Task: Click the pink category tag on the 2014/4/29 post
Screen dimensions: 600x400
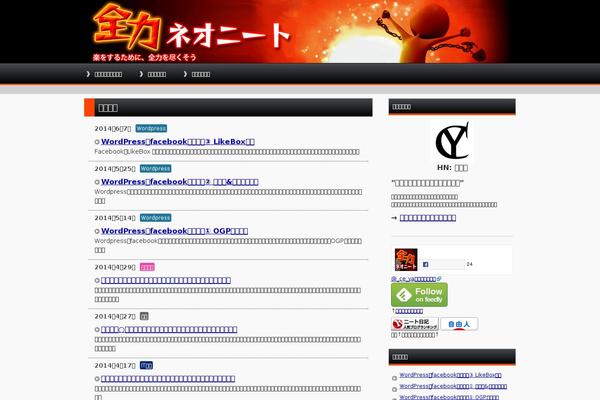Action: click(x=147, y=267)
